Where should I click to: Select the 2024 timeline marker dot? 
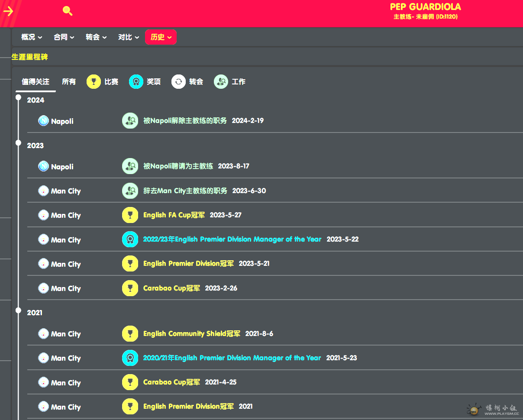[x=18, y=97]
